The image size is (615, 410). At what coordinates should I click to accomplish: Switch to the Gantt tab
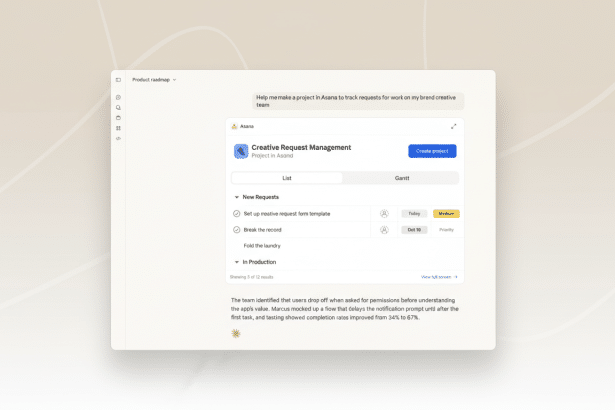(x=402, y=178)
